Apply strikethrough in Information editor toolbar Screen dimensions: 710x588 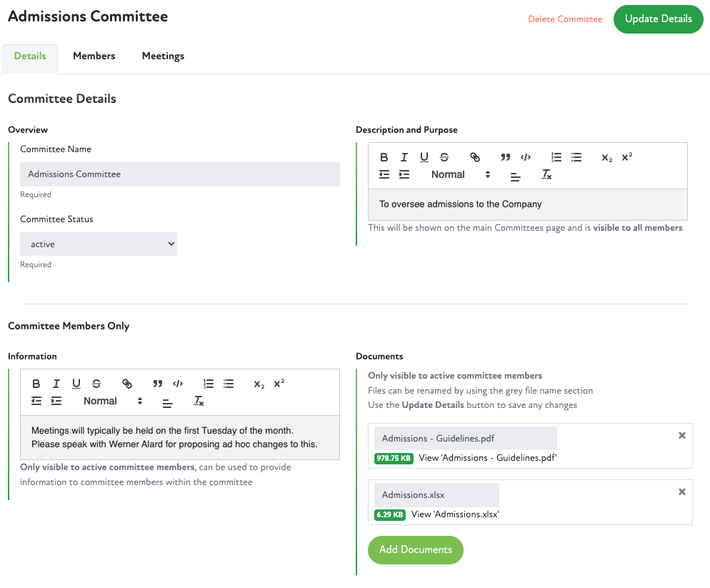click(x=96, y=384)
